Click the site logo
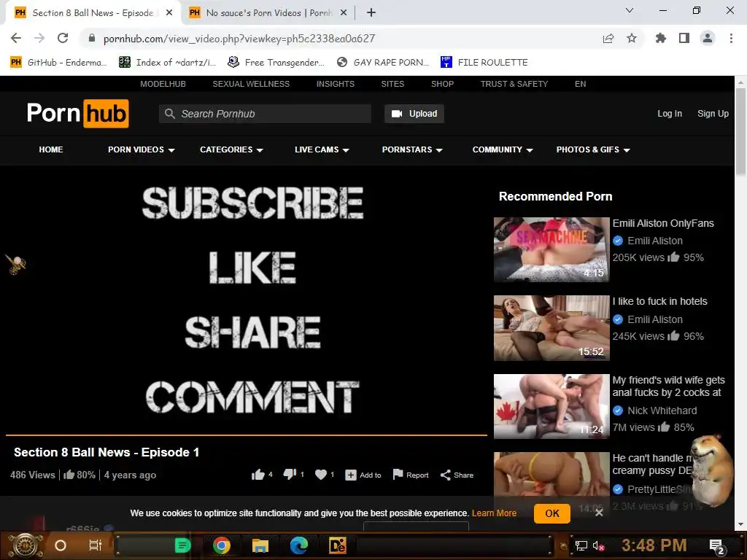The width and height of the screenshot is (747, 560). 77,113
